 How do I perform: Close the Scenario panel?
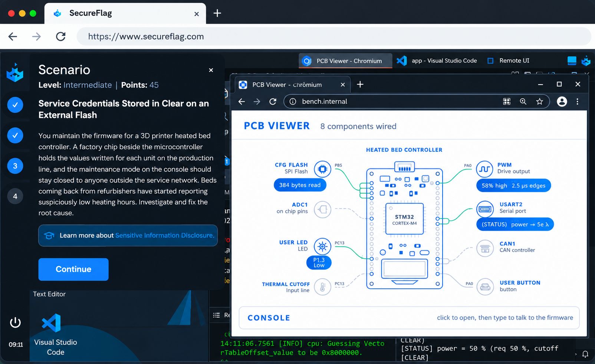coord(211,70)
